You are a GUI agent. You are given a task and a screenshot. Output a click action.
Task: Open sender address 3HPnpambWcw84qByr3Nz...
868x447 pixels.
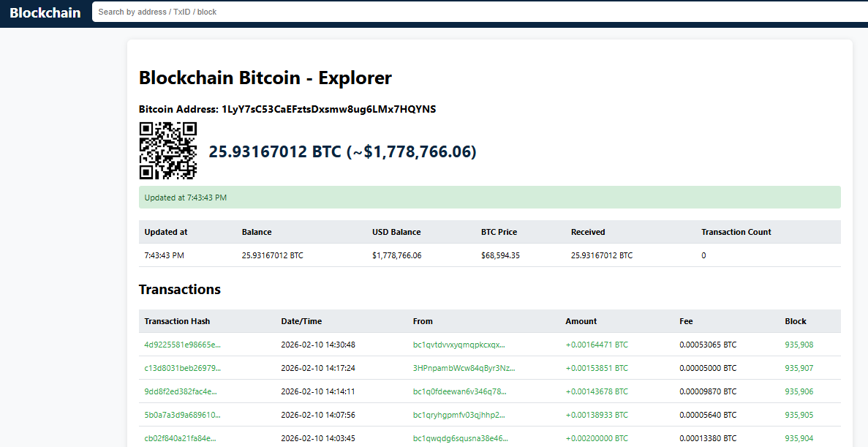pos(464,368)
